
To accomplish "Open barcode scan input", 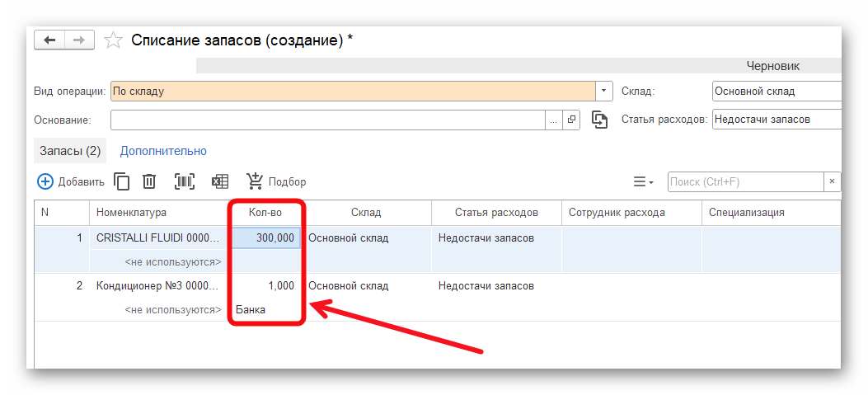I will [x=185, y=181].
